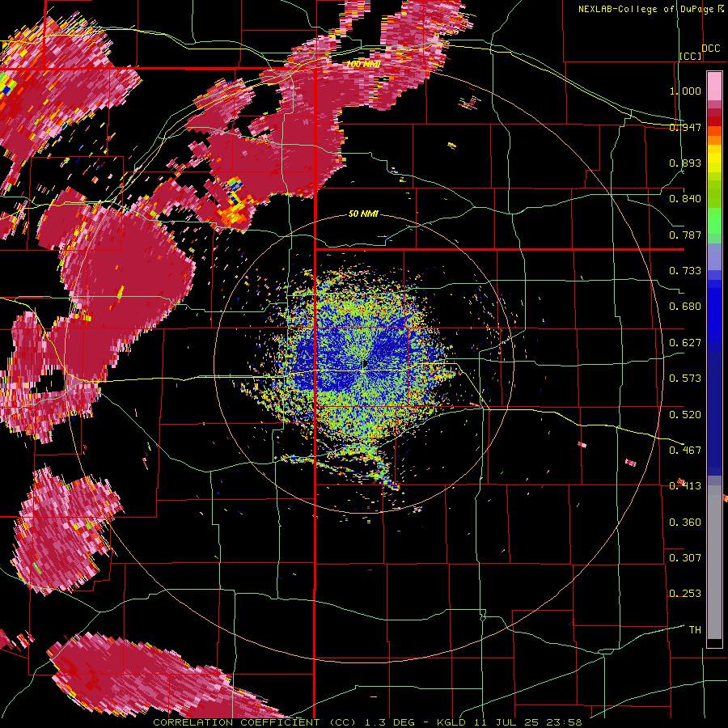Click the 100 NMI range ring label
The width and height of the screenshot is (728, 728).
363,64
